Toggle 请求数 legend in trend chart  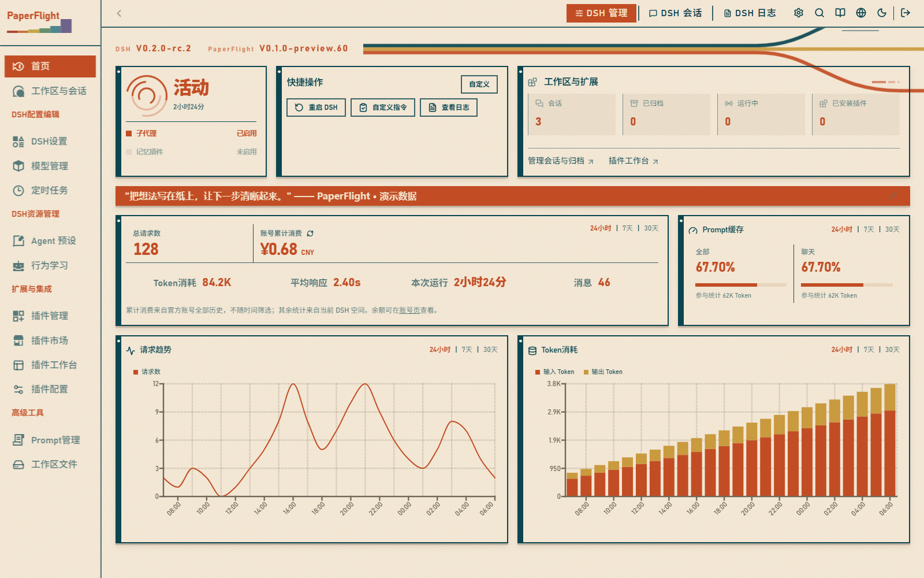click(147, 372)
